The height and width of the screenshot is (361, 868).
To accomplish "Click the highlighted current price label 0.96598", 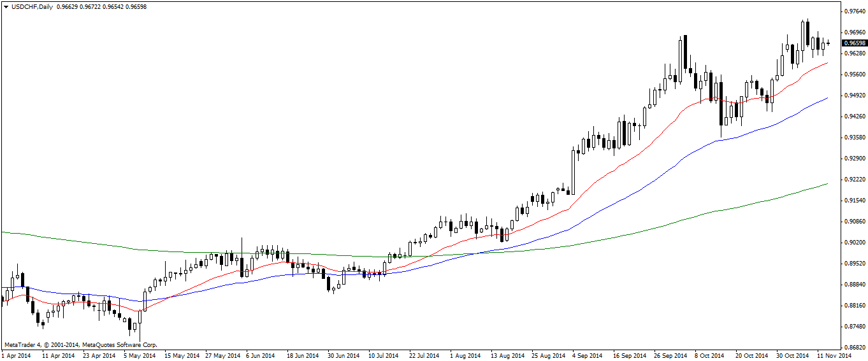I will pos(854,43).
